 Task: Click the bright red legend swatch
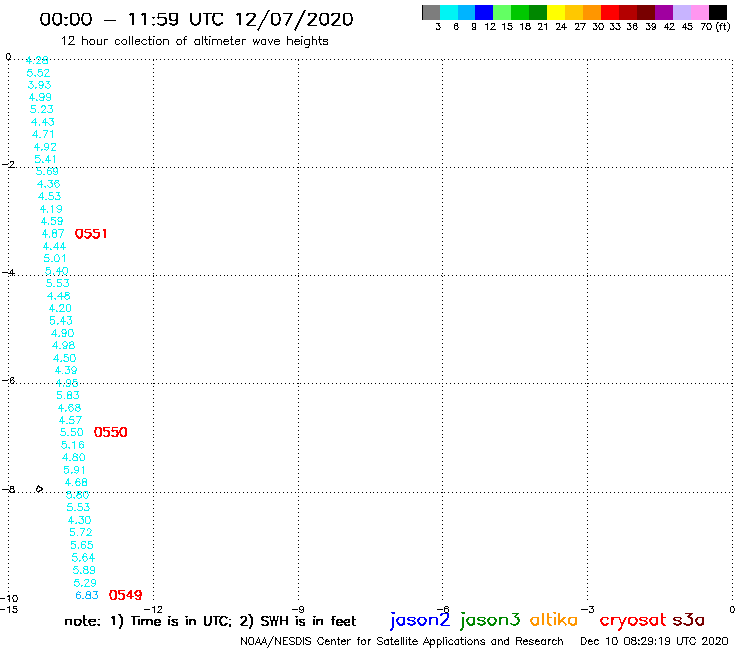click(610, 12)
